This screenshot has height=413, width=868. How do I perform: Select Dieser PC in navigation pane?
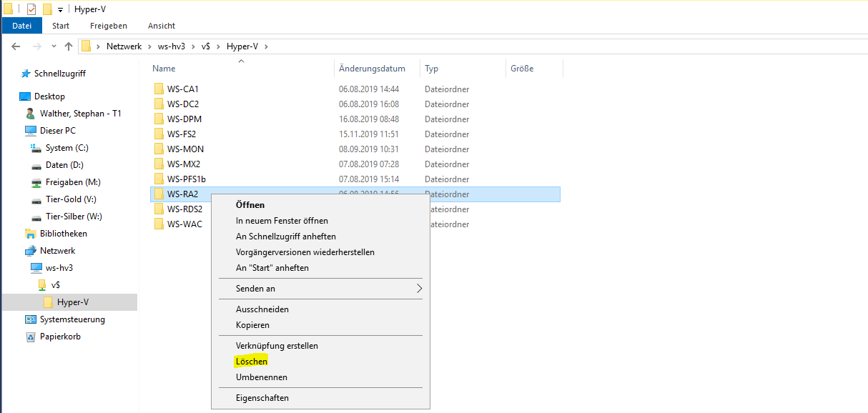(x=57, y=131)
